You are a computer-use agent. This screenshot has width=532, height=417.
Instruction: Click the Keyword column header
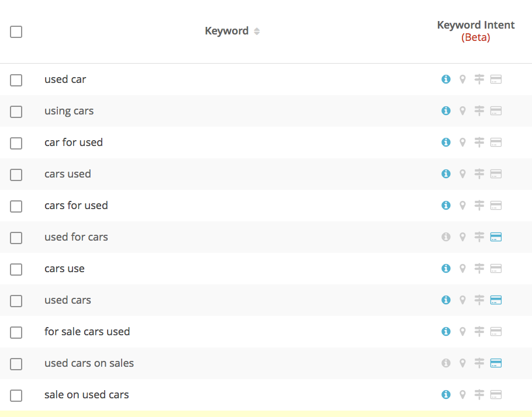pyautogui.click(x=227, y=31)
